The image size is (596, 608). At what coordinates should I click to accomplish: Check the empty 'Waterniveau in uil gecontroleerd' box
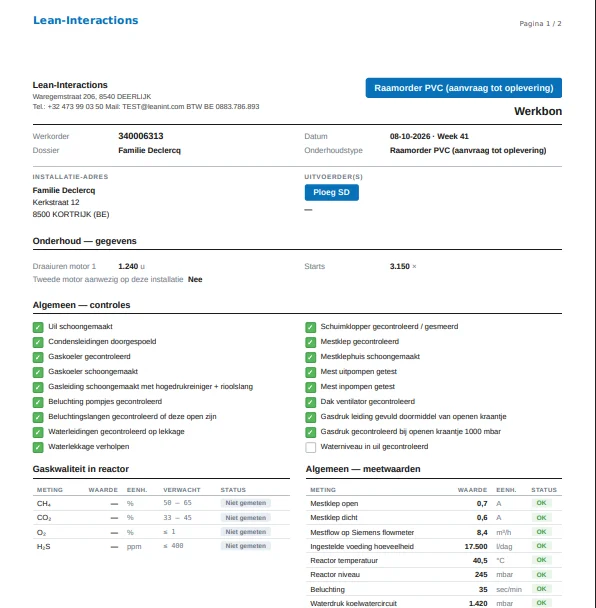coord(311,447)
